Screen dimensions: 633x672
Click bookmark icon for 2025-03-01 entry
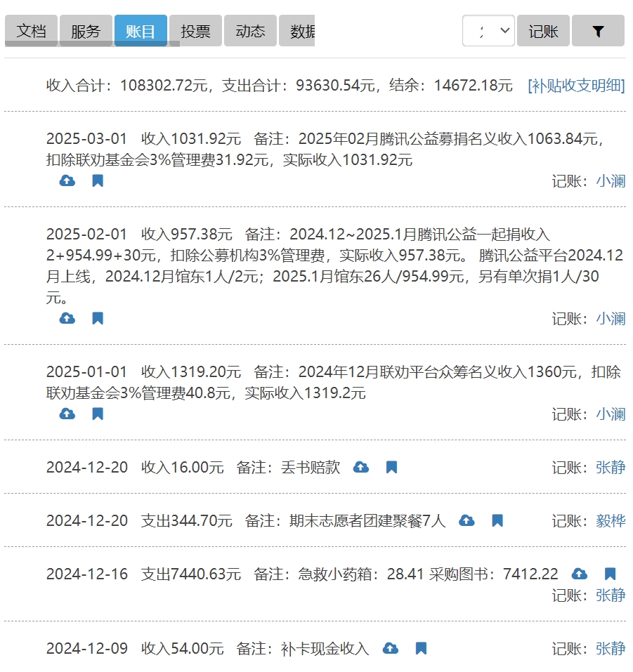[98, 181]
